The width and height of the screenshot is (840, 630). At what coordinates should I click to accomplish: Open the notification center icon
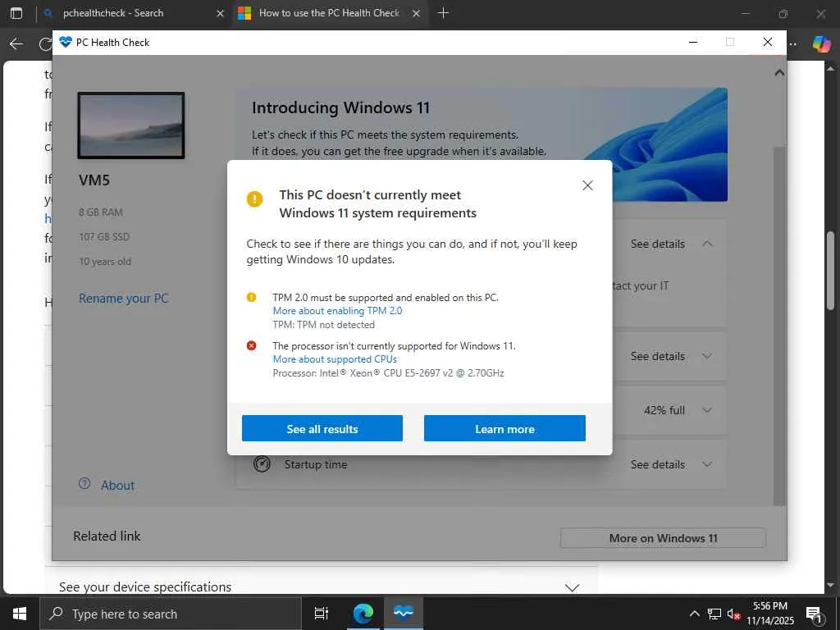point(814,614)
